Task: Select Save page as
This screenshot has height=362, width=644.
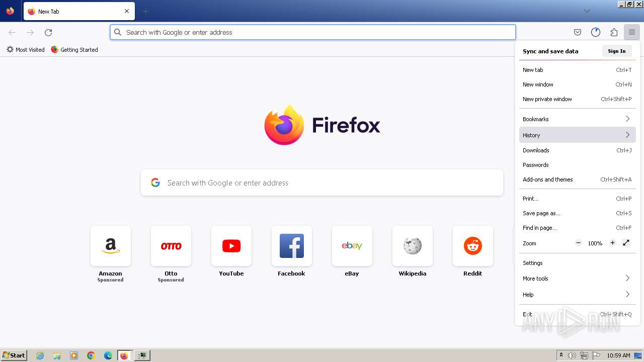Action: tap(578, 213)
